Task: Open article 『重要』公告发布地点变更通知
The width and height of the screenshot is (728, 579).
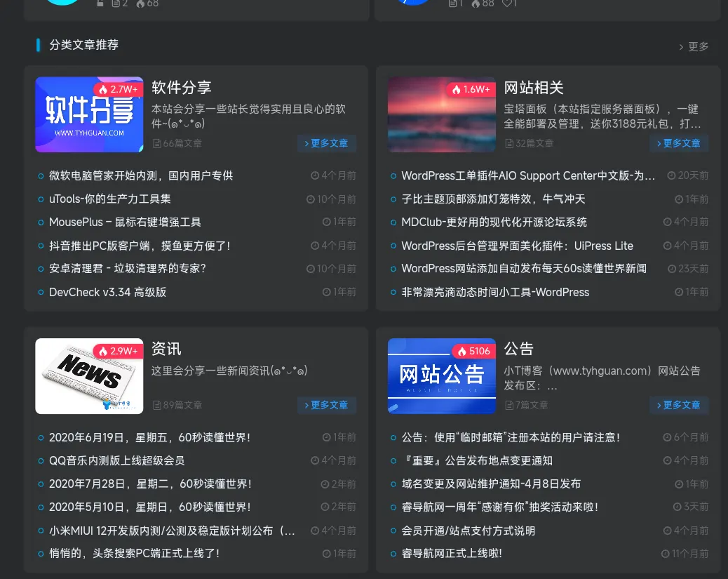Action: pos(477,460)
